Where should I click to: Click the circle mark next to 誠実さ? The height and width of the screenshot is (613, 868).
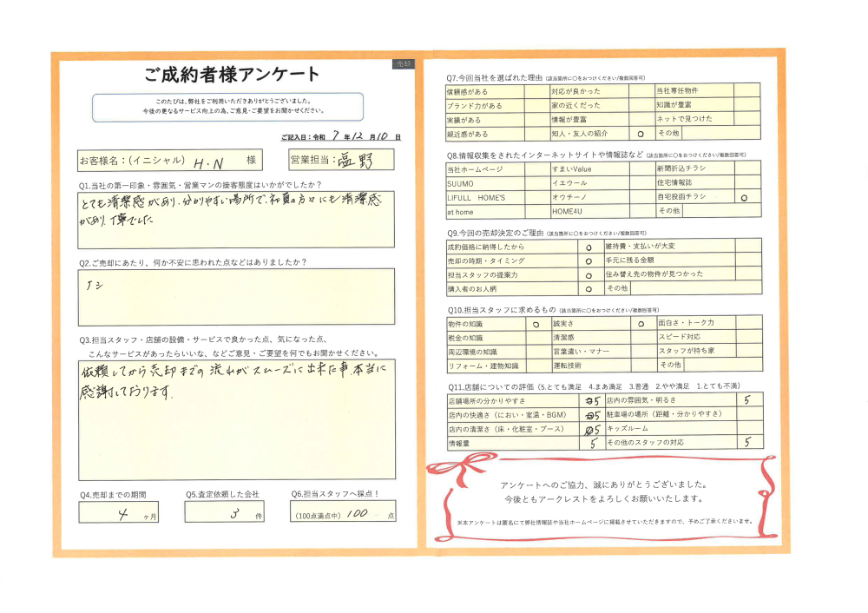click(x=641, y=323)
